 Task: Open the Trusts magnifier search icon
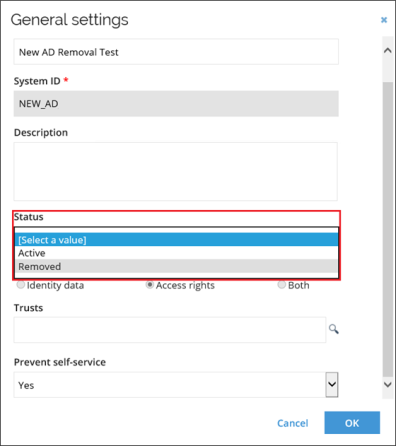pos(334,329)
